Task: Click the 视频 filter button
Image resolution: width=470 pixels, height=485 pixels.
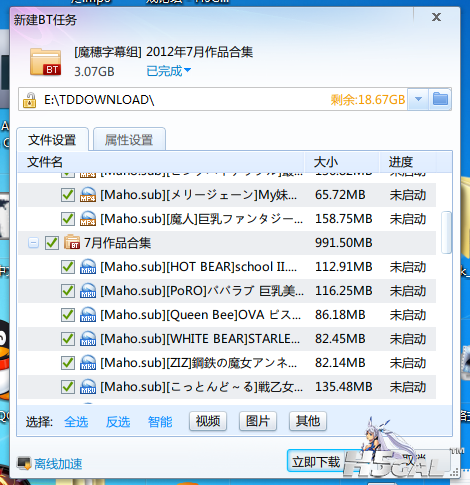Action: click(208, 421)
